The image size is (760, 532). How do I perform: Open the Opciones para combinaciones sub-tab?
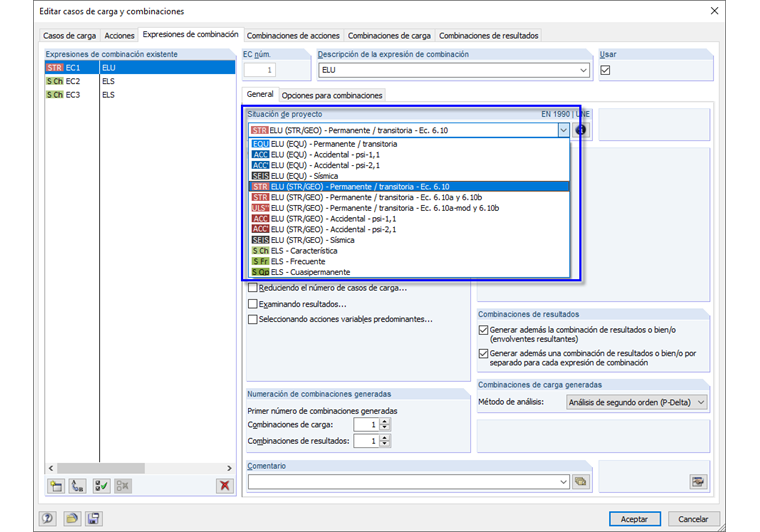click(x=332, y=95)
